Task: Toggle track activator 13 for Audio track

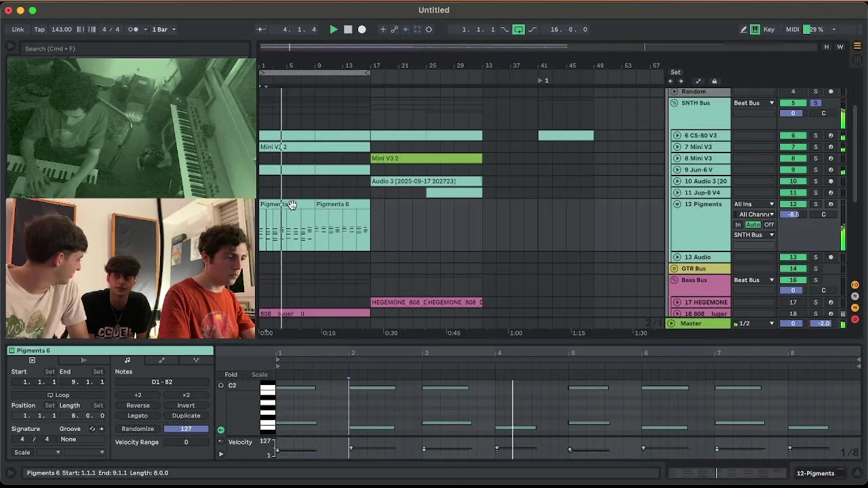Action: pos(793,257)
